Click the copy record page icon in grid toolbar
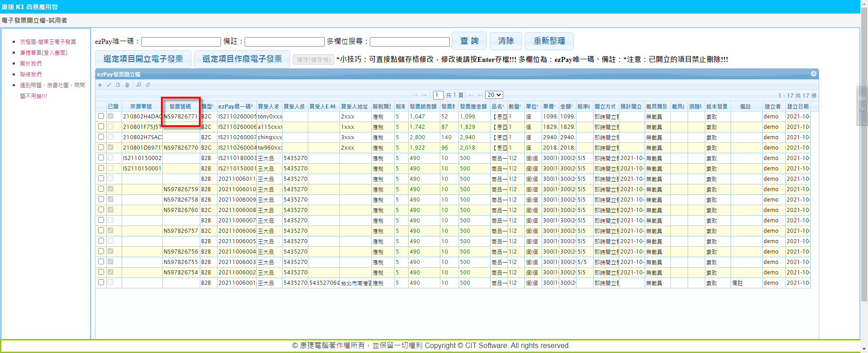The image size is (868, 353). pos(118,85)
